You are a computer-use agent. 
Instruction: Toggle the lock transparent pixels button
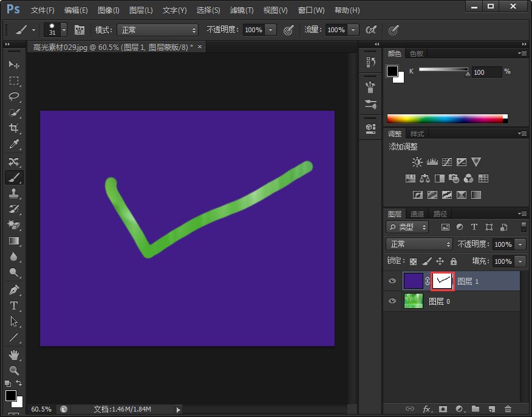click(413, 261)
